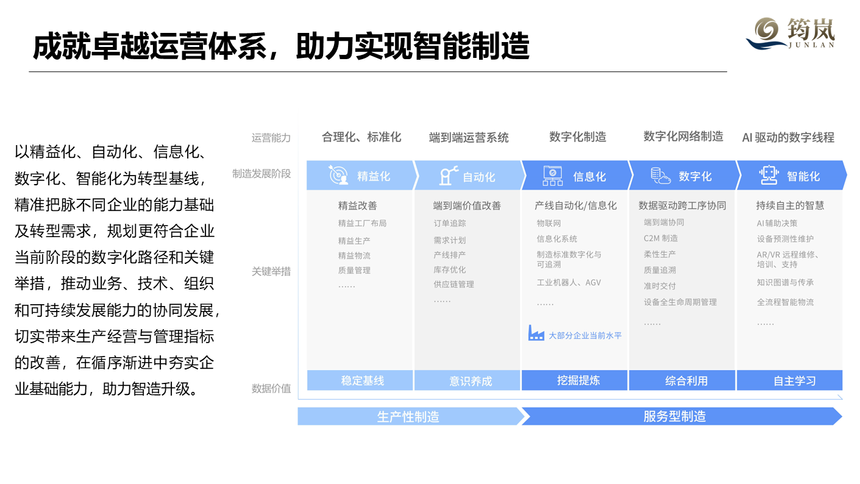
Task: Select the 全流程智能物流 item
Action: click(x=785, y=302)
